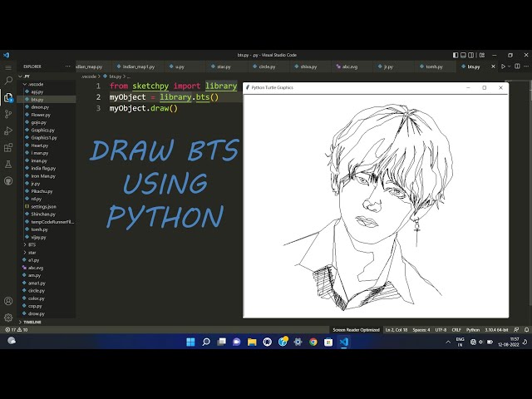The height and width of the screenshot is (399, 532).
Task: Open the Manage gear menu
Action: (8, 318)
